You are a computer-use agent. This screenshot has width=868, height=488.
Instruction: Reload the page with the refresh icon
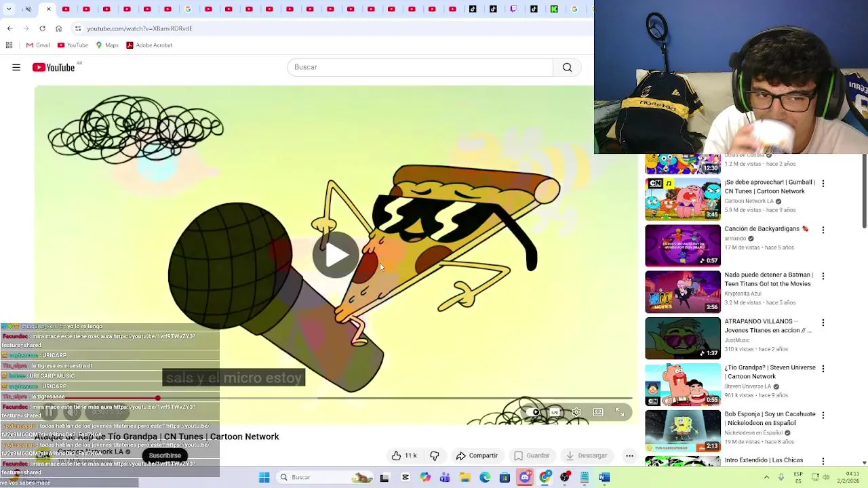(x=42, y=28)
